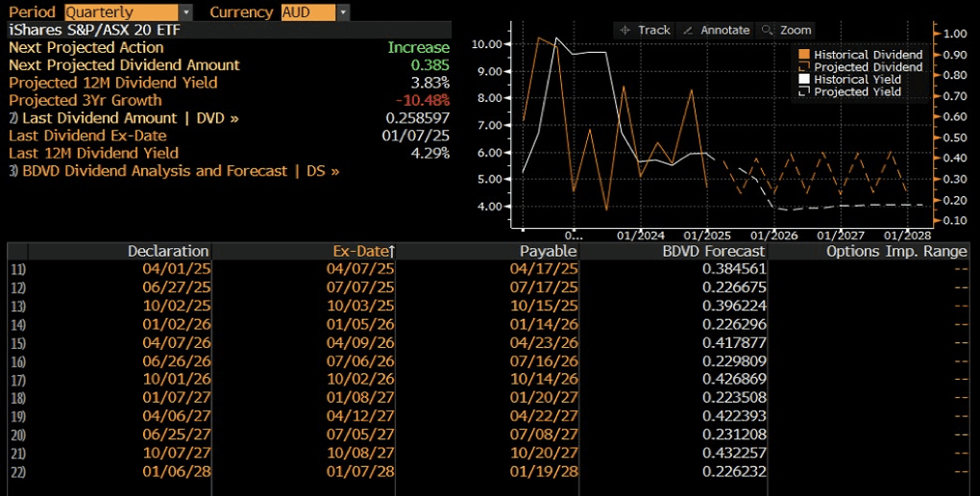Click the 01/2028 chart axis label
This screenshot has height=496, width=980.
coord(908,236)
